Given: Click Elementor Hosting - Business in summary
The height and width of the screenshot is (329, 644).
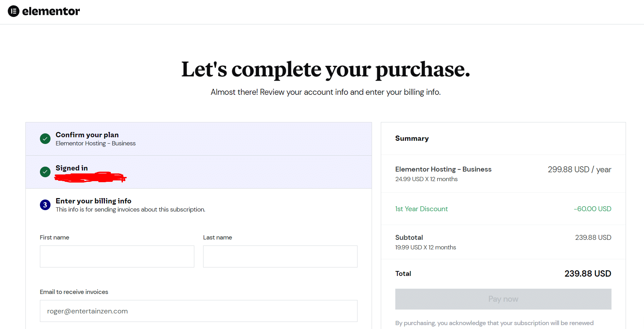Looking at the screenshot, I should coord(443,169).
